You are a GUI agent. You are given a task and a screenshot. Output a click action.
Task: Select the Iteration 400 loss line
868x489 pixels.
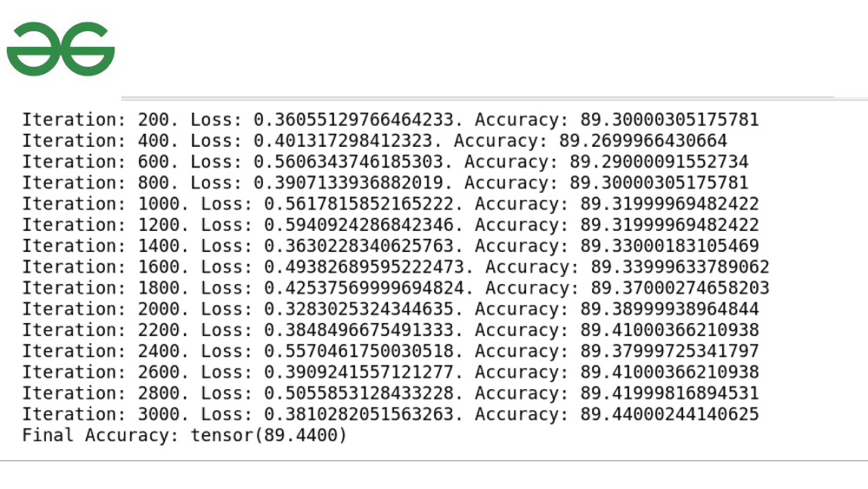(374, 141)
